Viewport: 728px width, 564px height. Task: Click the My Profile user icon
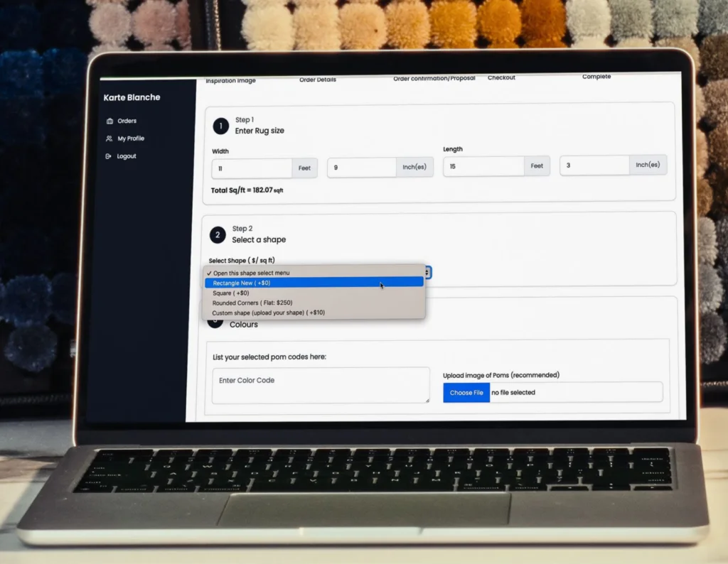coord(109,139)
